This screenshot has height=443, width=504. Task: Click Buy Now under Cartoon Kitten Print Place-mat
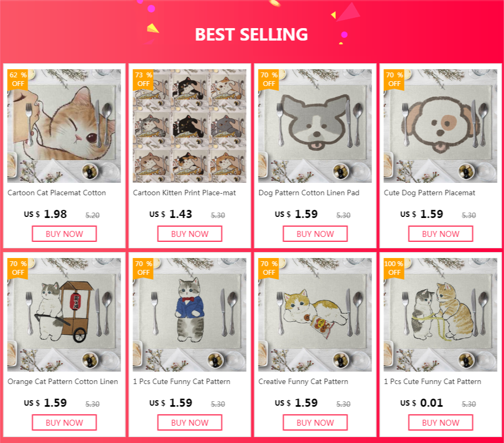(x=190, y=234)
